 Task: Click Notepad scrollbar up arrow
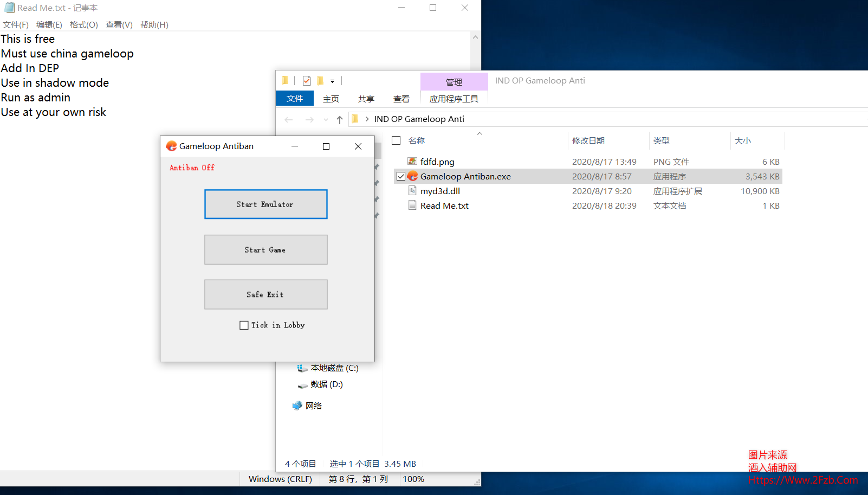[x=475, y=37]
